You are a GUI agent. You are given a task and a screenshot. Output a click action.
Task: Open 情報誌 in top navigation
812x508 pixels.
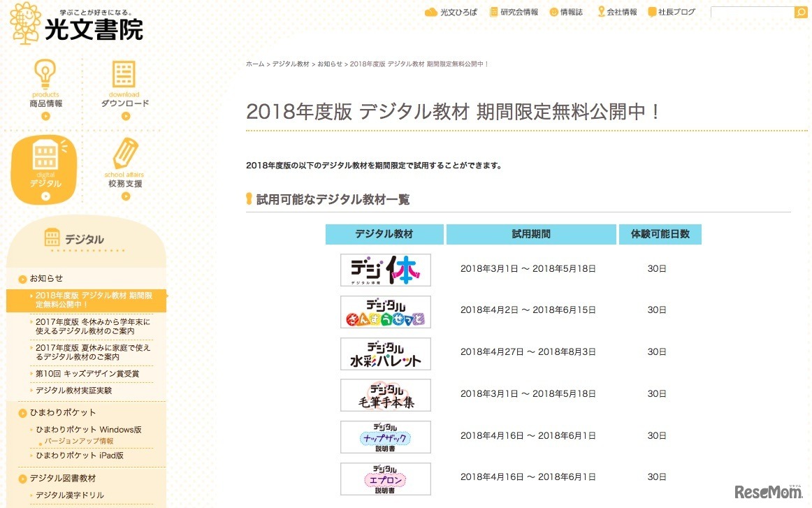point(565,12)
